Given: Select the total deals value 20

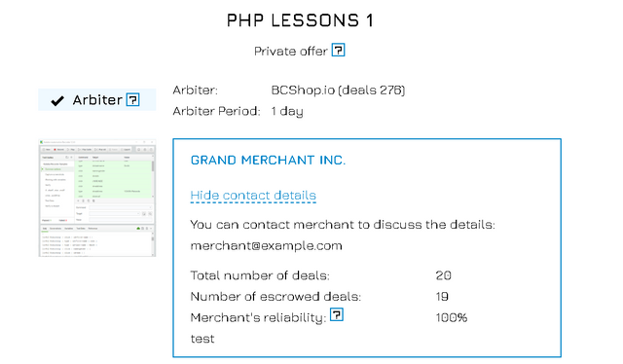Looking at the screenshot, I should [x=444, y=275].
